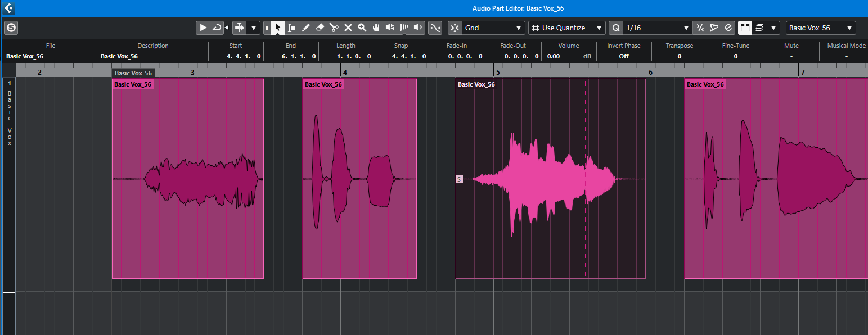Click the Musical Mode value
Image resolution: width=868 pixels, height=335 pixels.
click(x=847, y=56)
